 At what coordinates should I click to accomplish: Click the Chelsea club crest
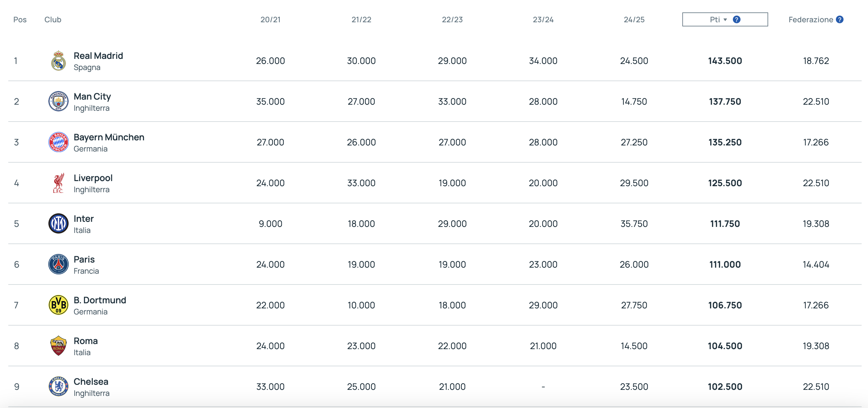tap(58, 386)
